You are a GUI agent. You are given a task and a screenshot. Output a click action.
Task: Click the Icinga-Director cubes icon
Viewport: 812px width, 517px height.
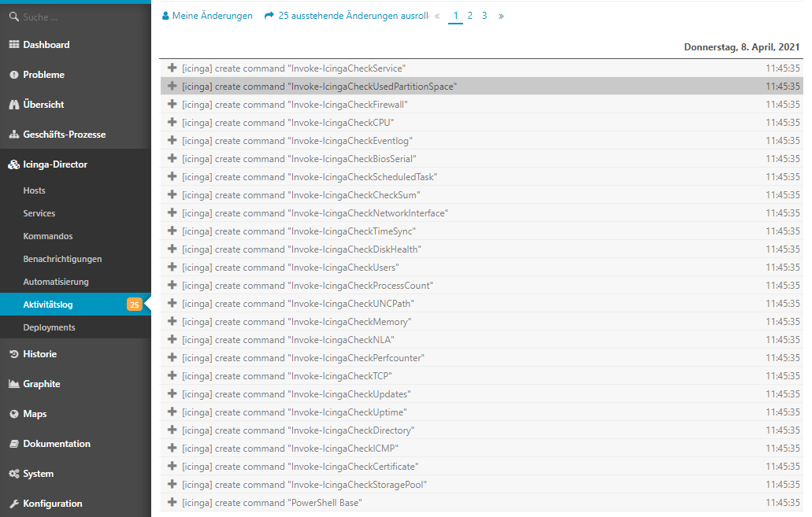13,164
